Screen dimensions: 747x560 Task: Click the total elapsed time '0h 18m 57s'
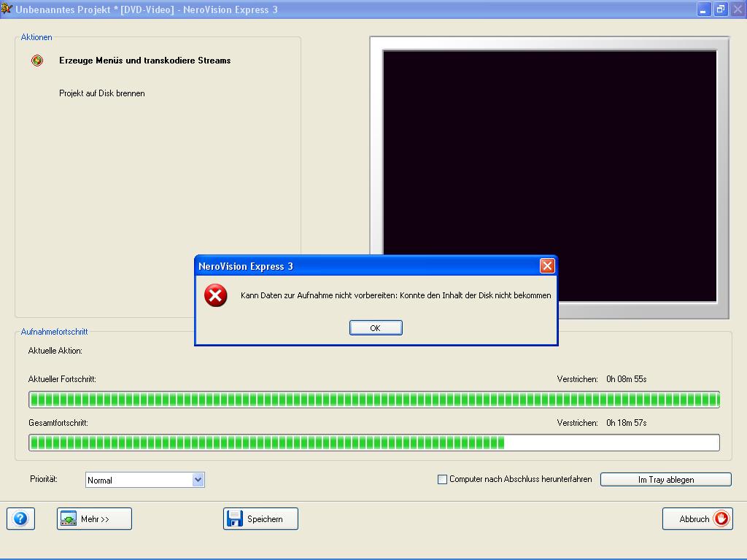626,423
